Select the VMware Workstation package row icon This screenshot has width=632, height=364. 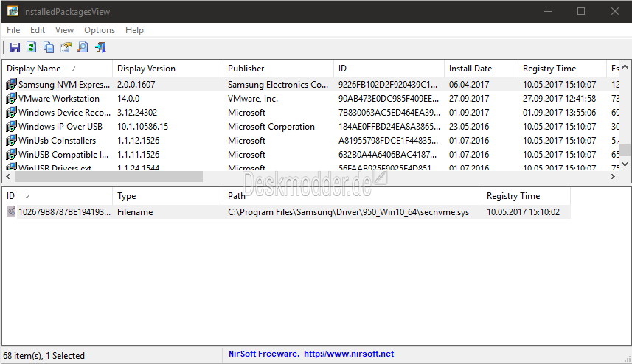point(11,98)
